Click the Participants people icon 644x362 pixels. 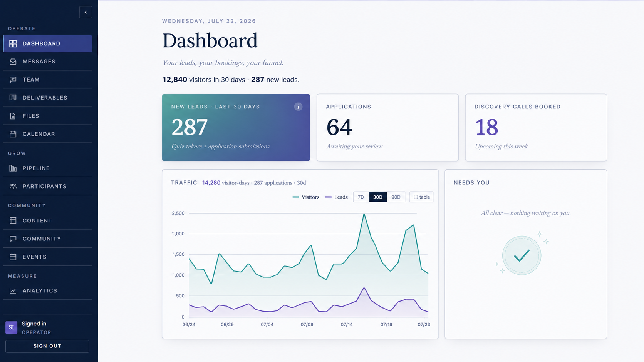(13, 186)
